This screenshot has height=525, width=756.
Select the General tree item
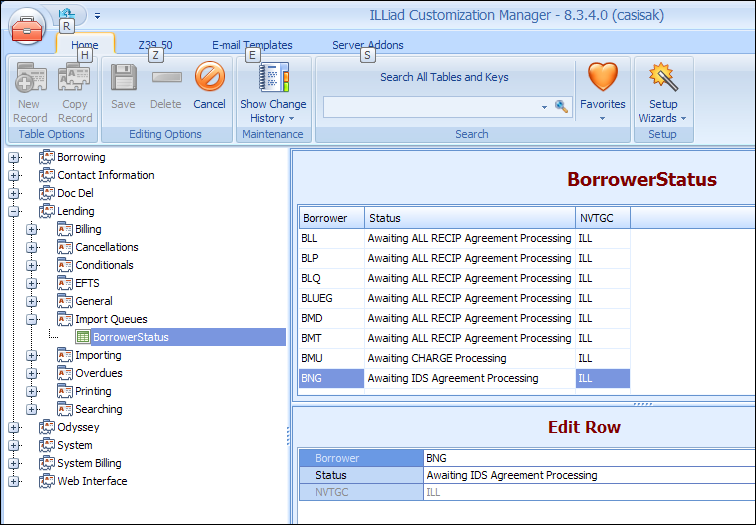point(94,301)
